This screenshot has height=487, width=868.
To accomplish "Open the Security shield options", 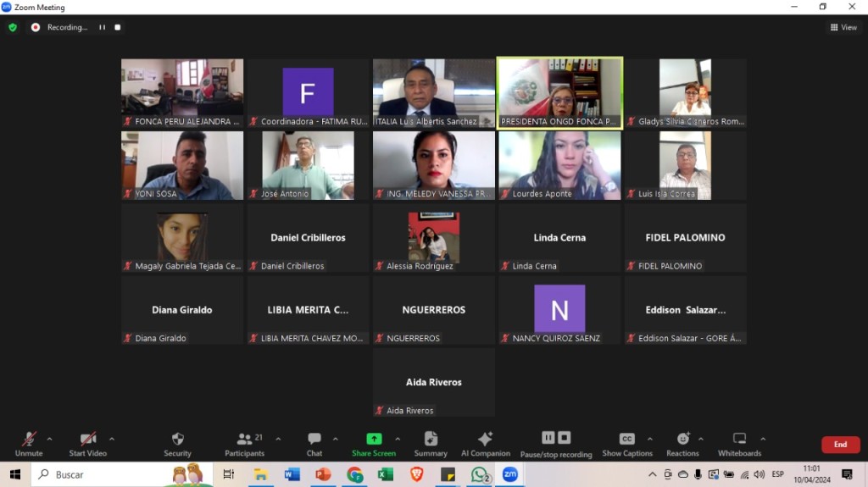I will (177, 443).
